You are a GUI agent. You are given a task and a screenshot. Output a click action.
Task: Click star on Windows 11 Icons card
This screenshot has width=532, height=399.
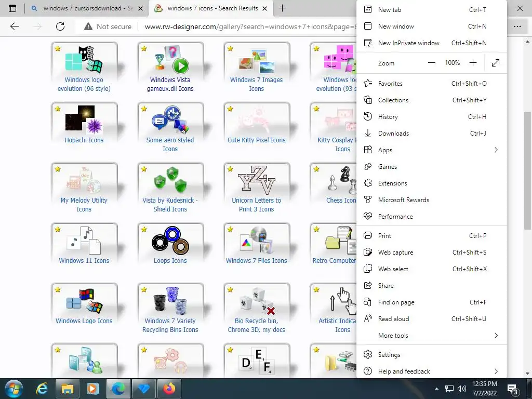pos(58,229)
